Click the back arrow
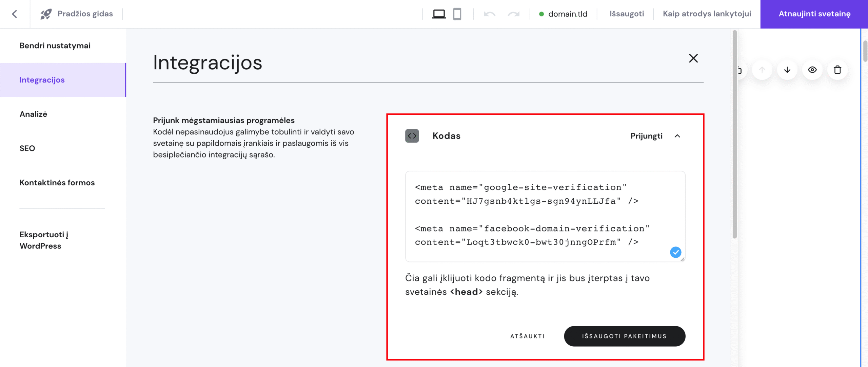 click(x=14, y=14)
